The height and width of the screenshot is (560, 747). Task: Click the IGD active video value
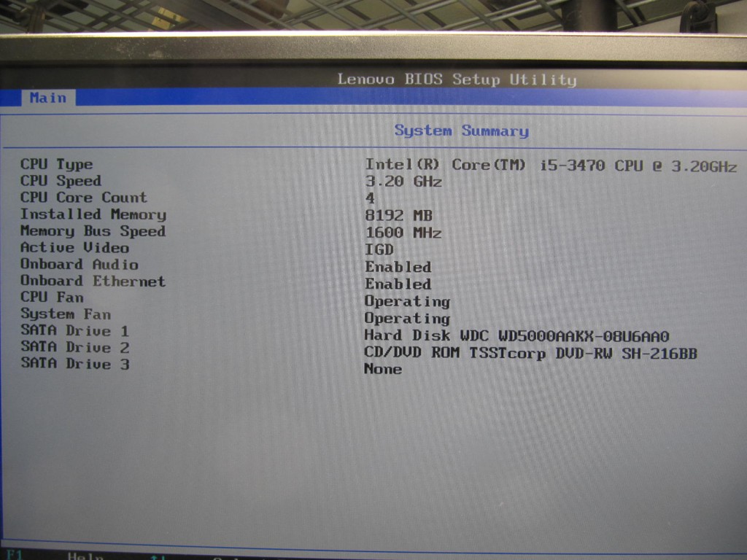tap(379, 249)
